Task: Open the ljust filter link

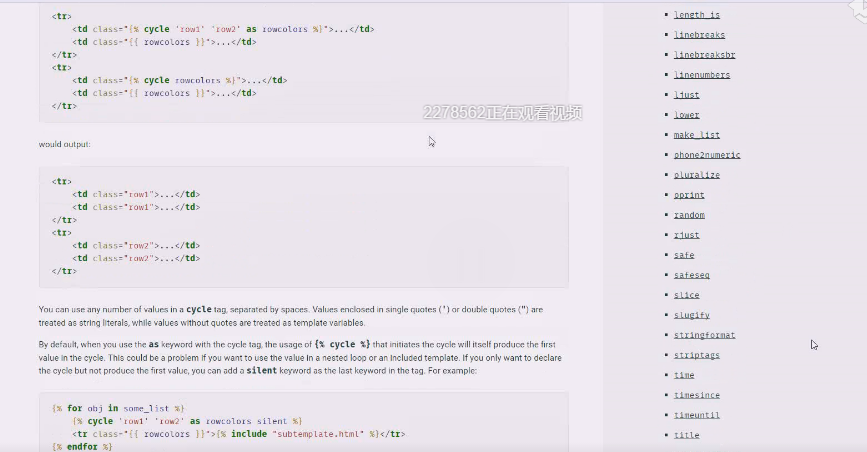Action: click(686, 95)
